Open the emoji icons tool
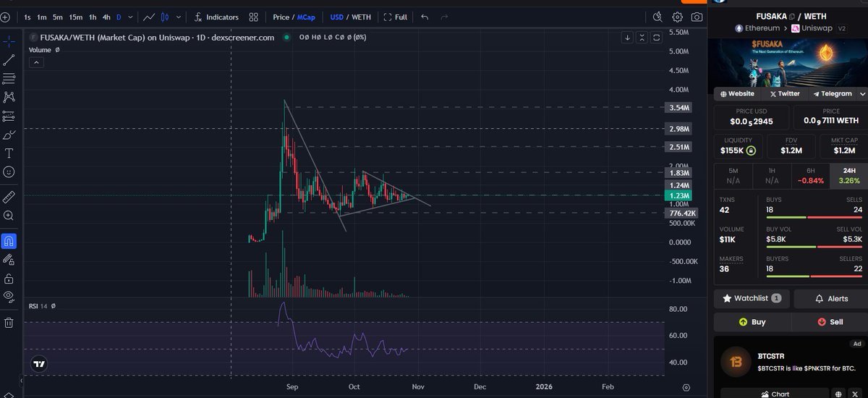Viewport: 868px width, 398px height. pos(9,172)
